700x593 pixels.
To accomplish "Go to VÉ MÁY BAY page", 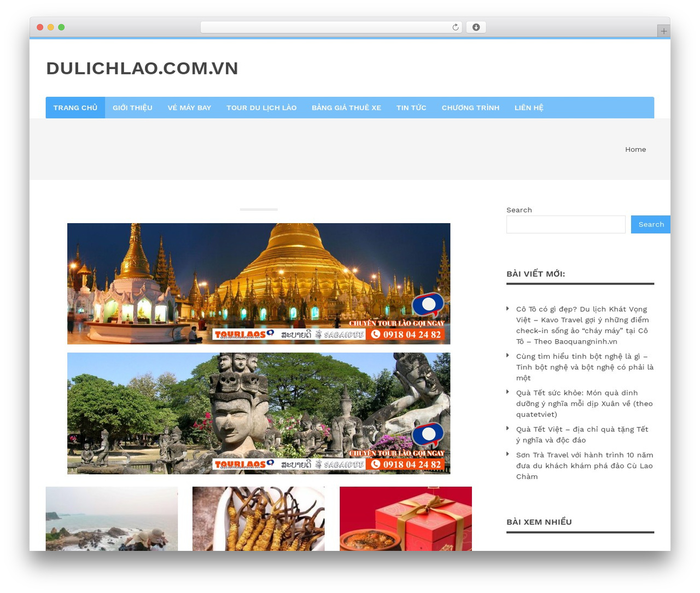I will 189,108.
